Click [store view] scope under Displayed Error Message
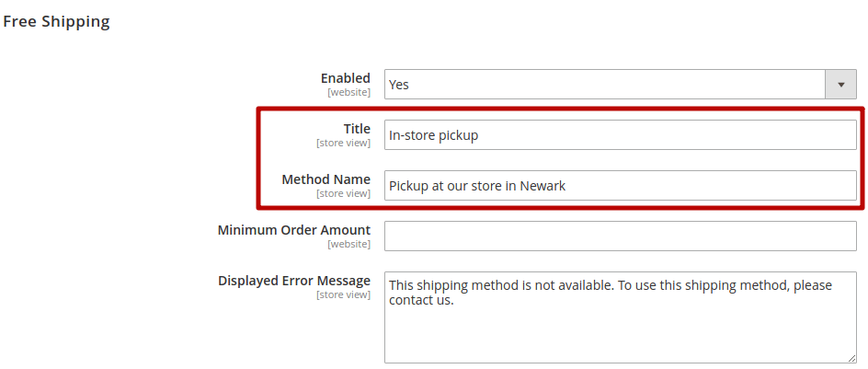 [343, 294]
